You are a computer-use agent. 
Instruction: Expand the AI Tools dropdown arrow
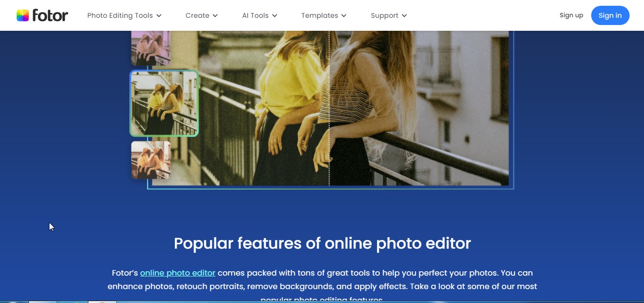[x=275, y=16]
